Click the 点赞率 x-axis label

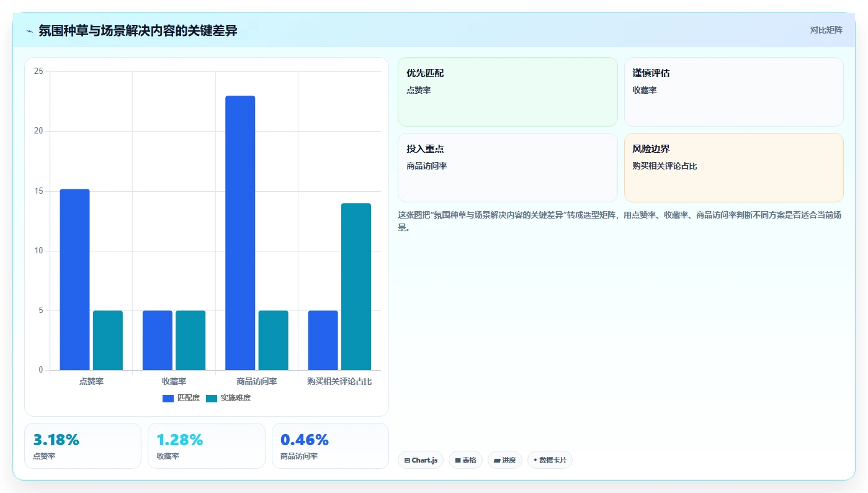[x=91, y=381]
